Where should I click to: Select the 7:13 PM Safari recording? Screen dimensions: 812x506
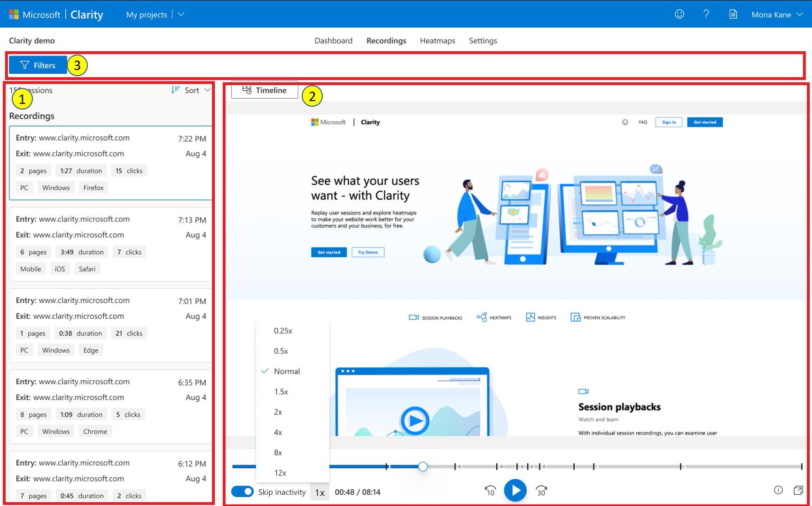(111, 244)
